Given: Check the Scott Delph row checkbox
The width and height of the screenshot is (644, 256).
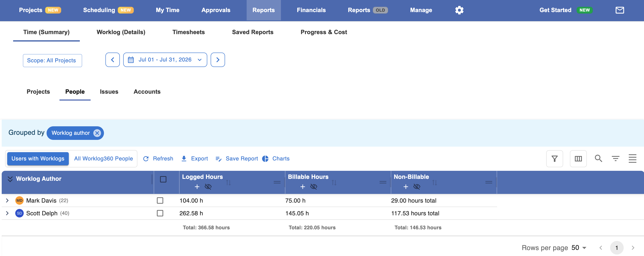Looking at the screenshot, I should (160, 213).
